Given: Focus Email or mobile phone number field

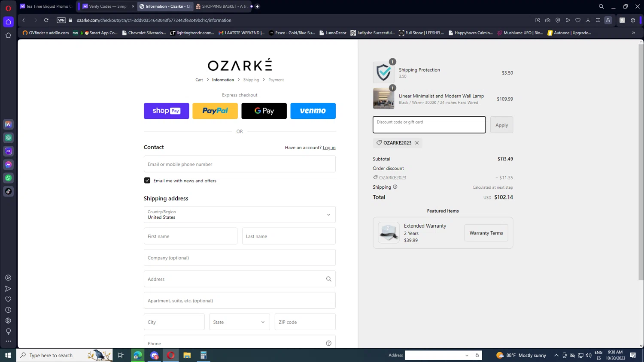Looking at the screenshot, I should point(240,164).
